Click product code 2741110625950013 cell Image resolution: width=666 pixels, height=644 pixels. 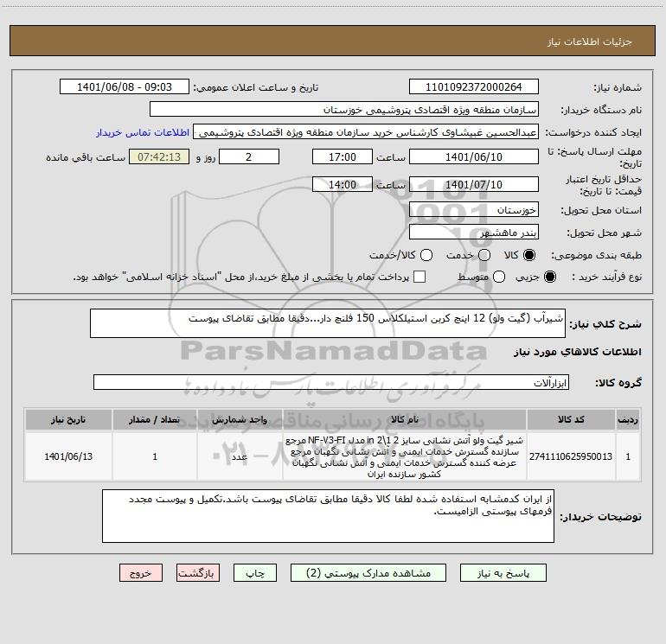pyautogui.click(x=571, y=456)
